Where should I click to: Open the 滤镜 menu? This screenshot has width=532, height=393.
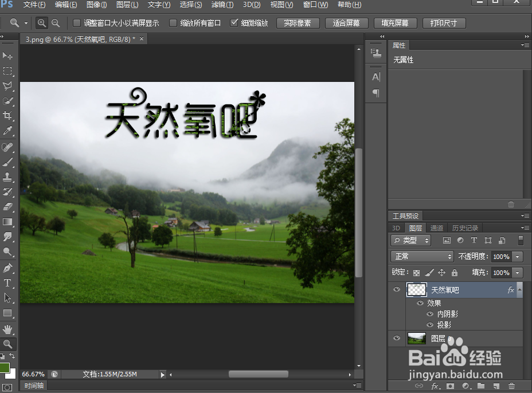(x=222, y=5)
